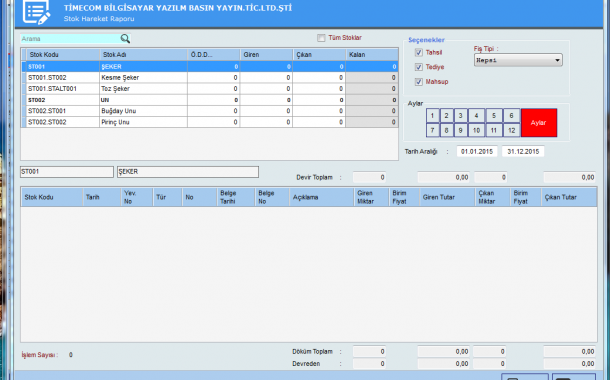Sort by Stok Adı column header
Screen dimensions: 610x380
pos(143,54)
